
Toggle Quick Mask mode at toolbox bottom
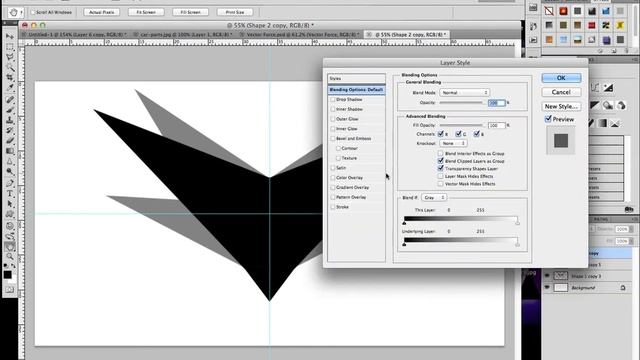click(9, 290)
